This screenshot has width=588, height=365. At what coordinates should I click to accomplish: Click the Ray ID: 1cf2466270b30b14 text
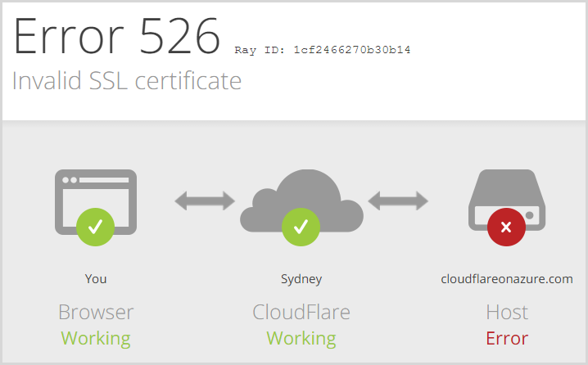point(323,50)
